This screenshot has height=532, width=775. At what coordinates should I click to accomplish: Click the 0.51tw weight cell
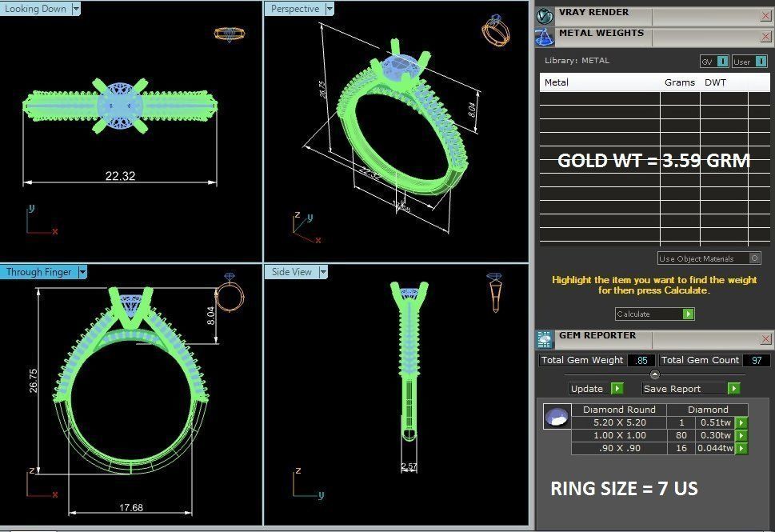tap(715, 422)
